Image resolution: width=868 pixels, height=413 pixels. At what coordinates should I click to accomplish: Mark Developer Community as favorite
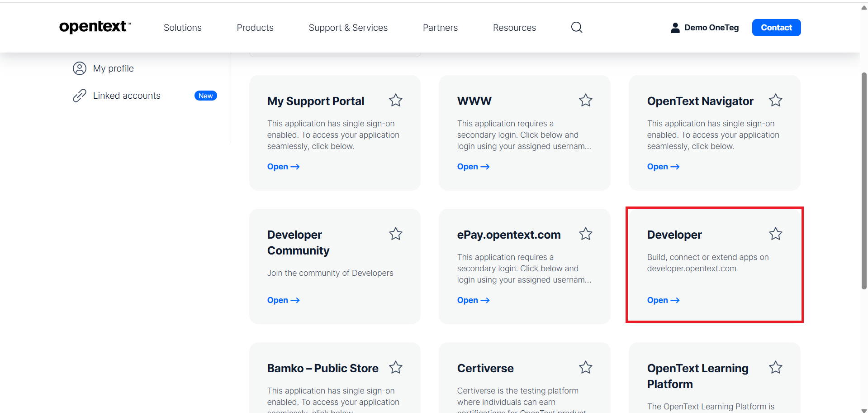[395, 234]
